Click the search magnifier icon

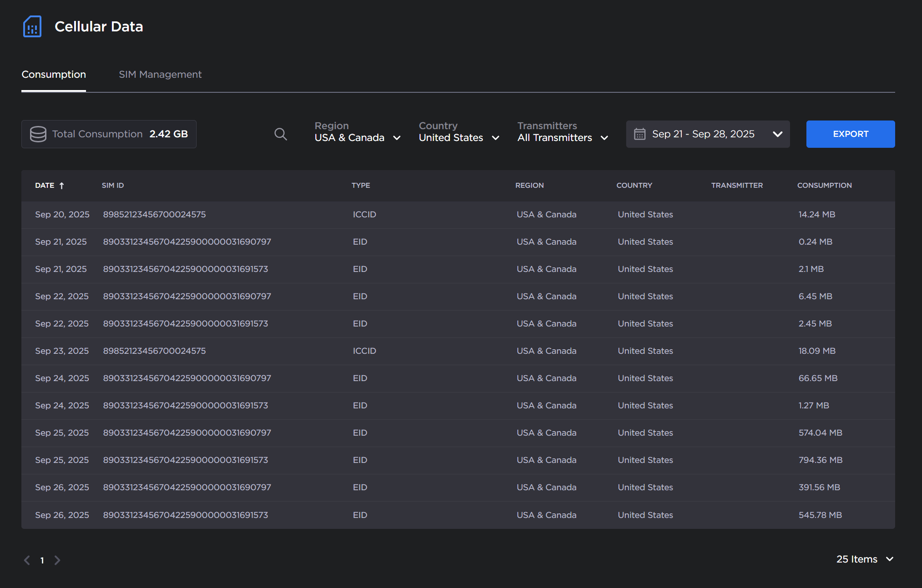(x=280, y=134)
